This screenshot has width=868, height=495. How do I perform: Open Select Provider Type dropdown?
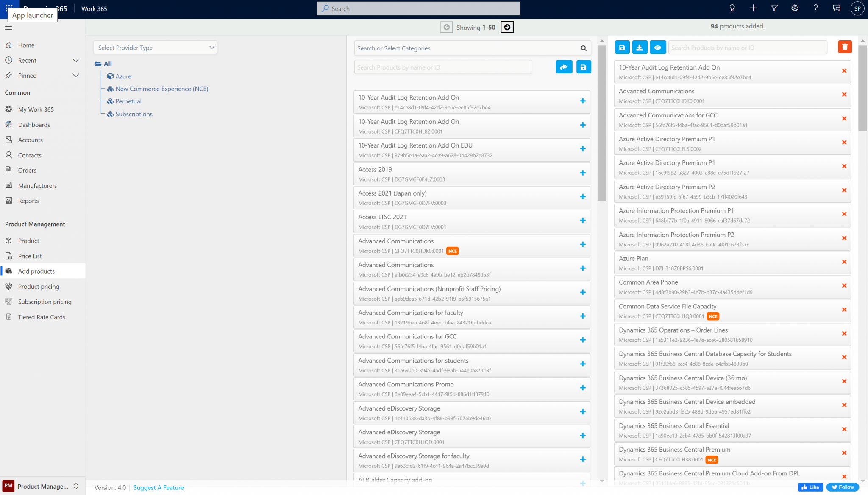click(x=155, y=48)
